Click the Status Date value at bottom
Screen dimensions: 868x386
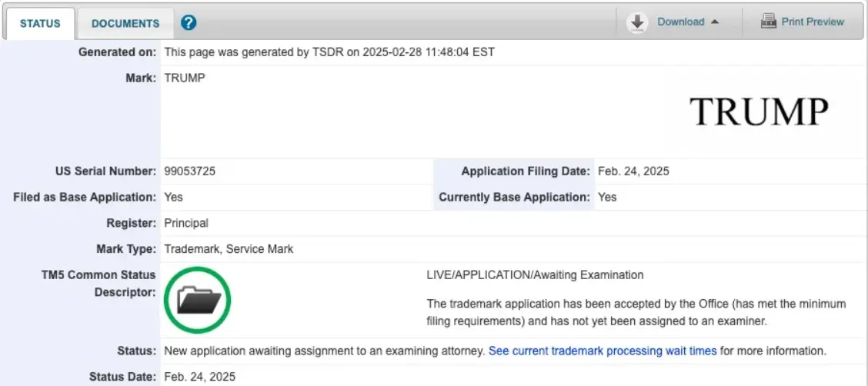pyautogui.click(x=200, y=377)
